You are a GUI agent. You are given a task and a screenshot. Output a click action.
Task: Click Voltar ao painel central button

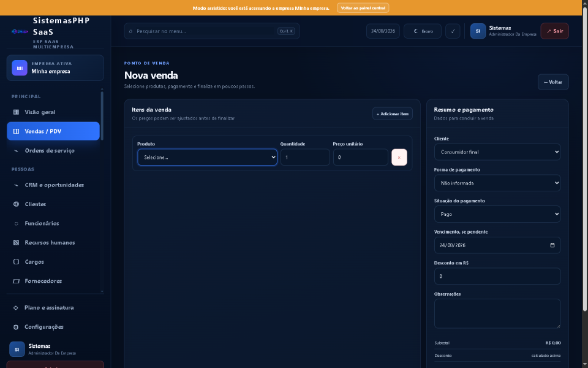(x=363, y=8)
